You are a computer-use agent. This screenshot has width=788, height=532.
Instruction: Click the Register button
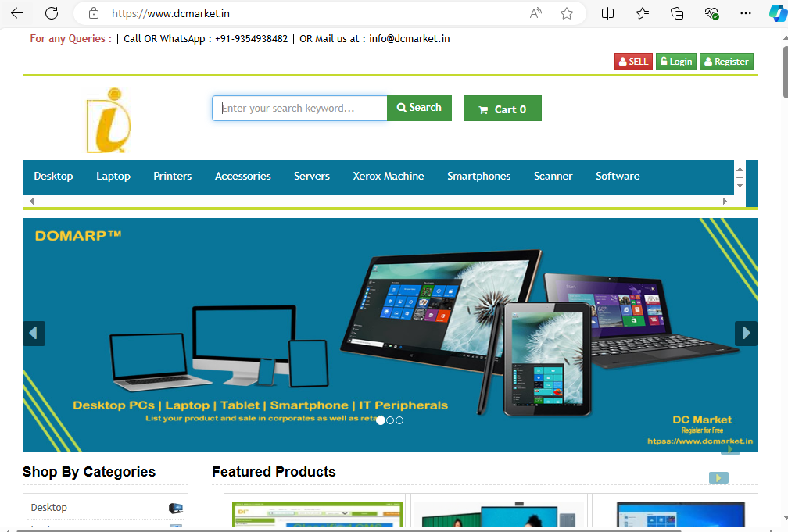coord(725,61)
